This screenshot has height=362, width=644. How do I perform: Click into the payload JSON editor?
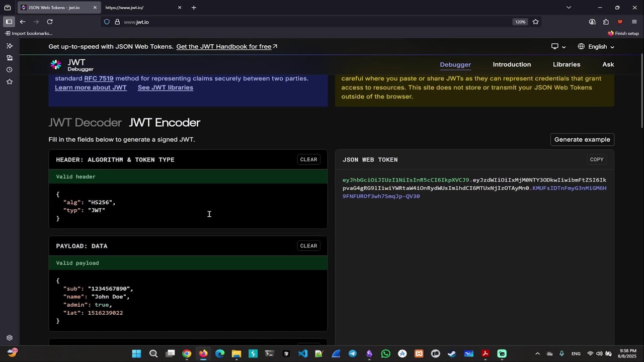(x=188, y=301)
